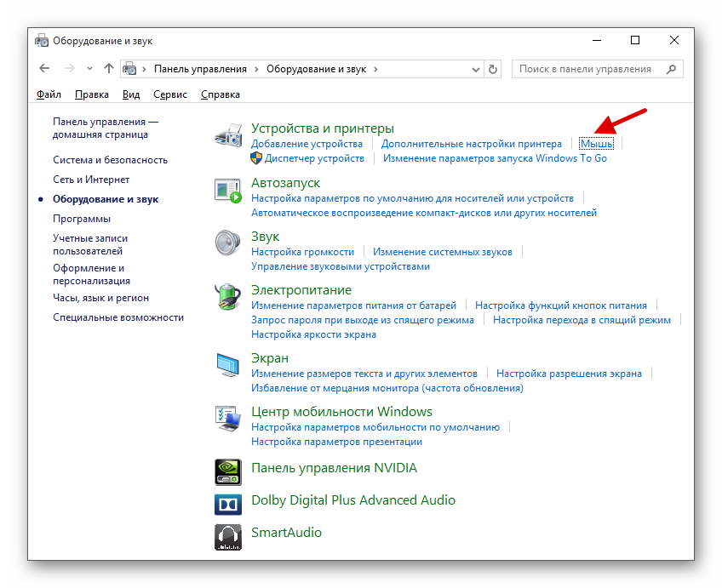Screen dimensions: 722x588
Task: Click the Devices and Printers category icon
Action: point(228,135)
